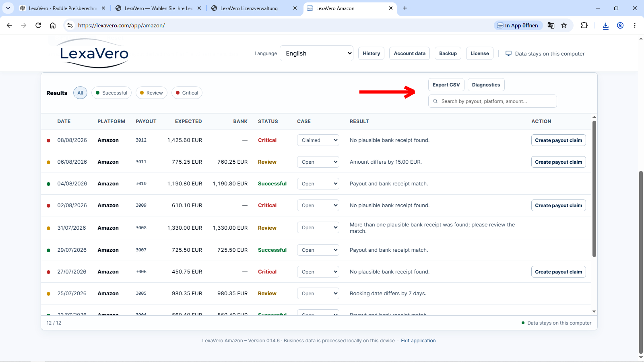
Task: Open the Chrome three-dot menu
Action: 635,25
